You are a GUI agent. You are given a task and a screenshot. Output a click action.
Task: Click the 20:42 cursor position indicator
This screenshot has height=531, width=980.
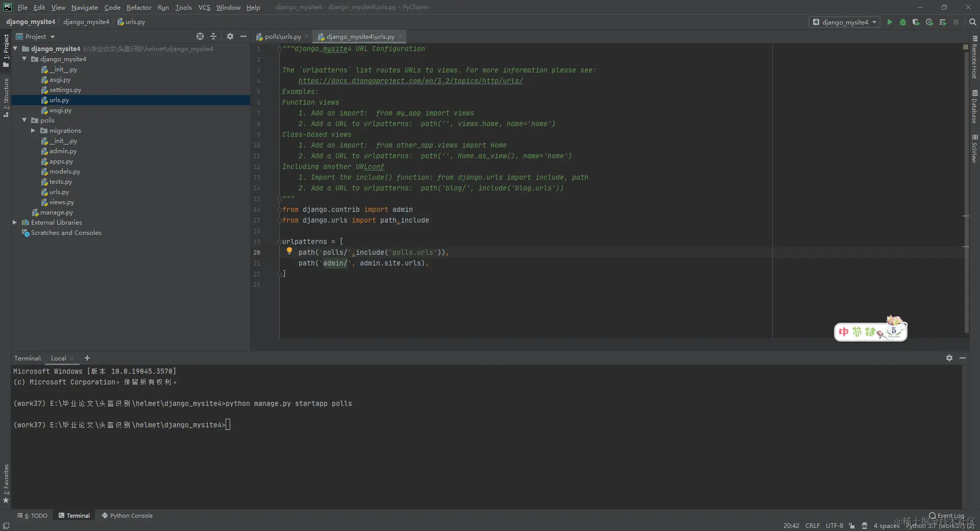791,525
